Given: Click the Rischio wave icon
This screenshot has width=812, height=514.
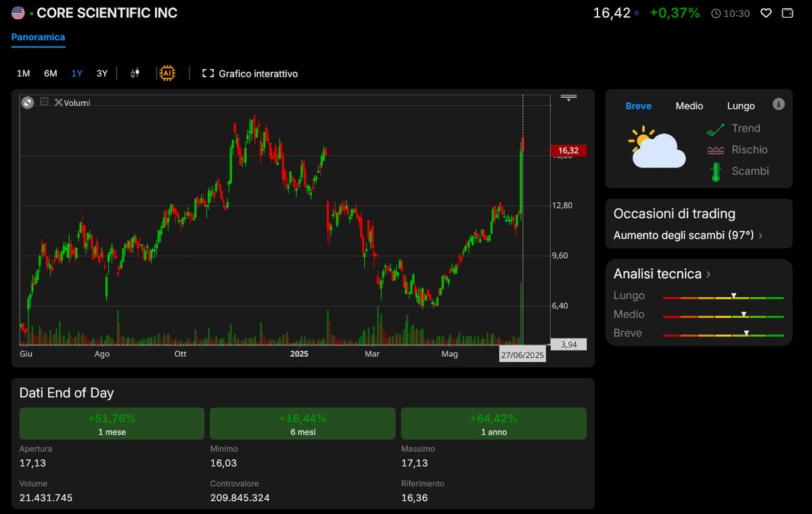Looking at the screenshot, I should tap(715, 150).
